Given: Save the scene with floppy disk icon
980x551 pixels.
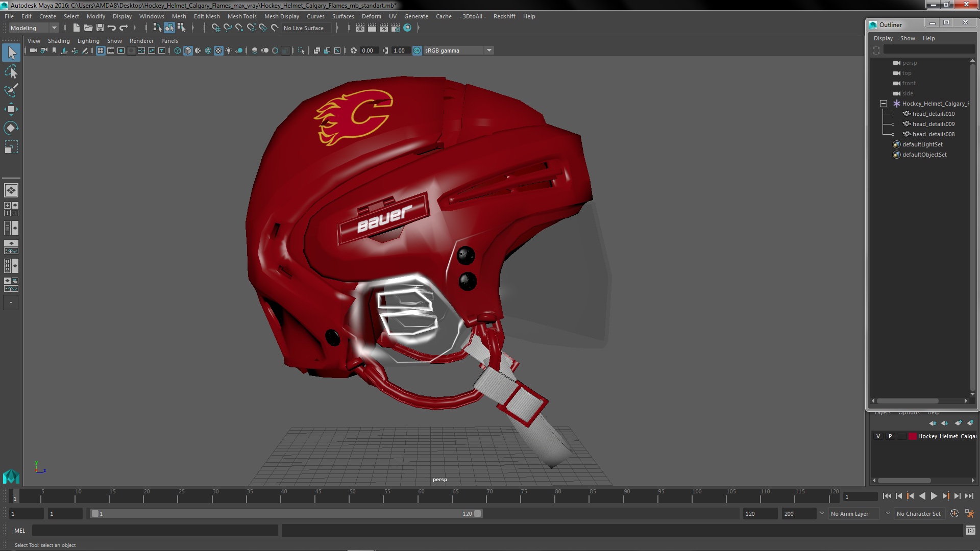Looking at the screenshot, I should click(100, 28).
